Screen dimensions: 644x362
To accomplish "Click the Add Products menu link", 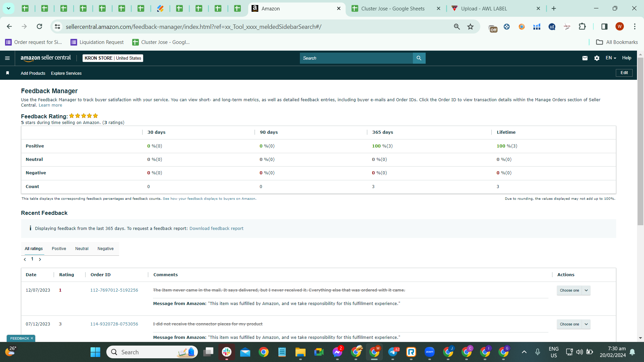I will pyautogui.click(x=33, y=73).
